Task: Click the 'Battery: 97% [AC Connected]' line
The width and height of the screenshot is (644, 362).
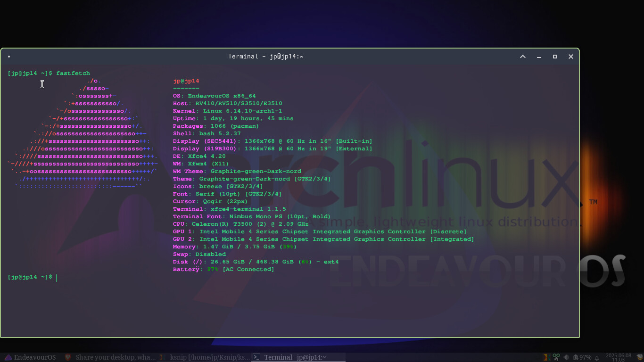Action: click(x=223, y=269)
